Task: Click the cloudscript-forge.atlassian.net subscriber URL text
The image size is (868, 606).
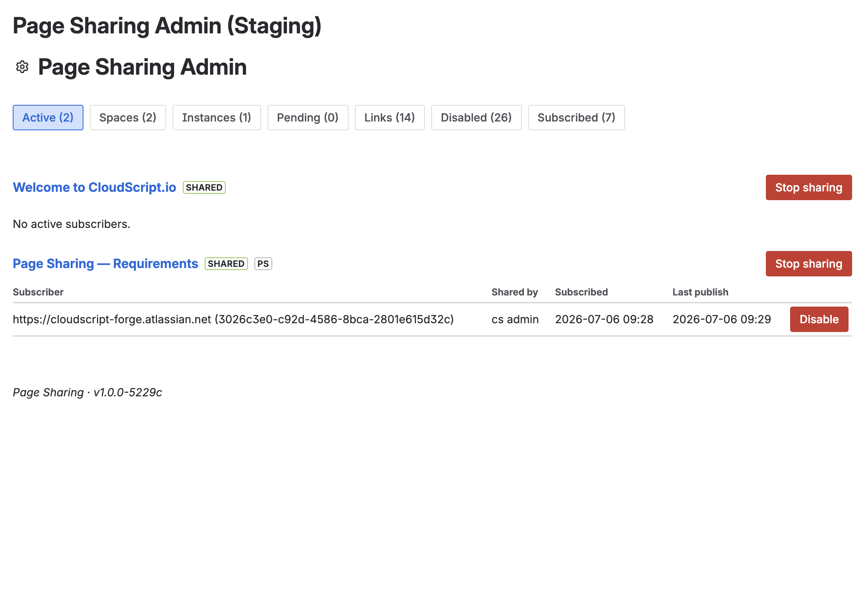Action: [x=233, y=319]
